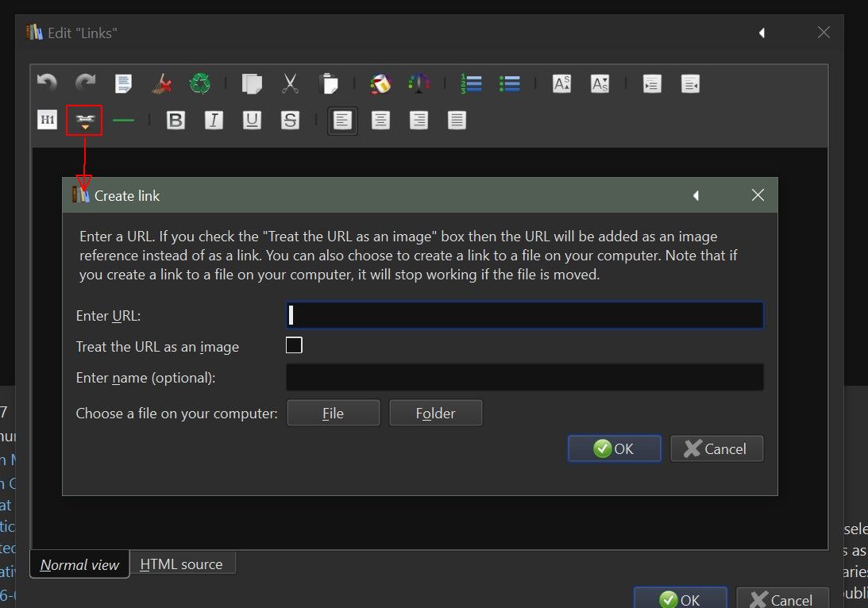Screen dimensions: 868x608
Task: Click the Undo arrow icon
Action: pos(47,83)
